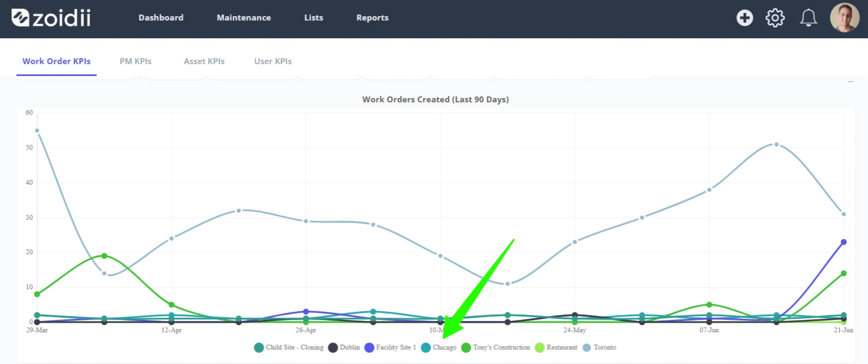Toggle the Chicago legend entry
Image resolution: width=868 pixels, height=364 pixels.
439,347
